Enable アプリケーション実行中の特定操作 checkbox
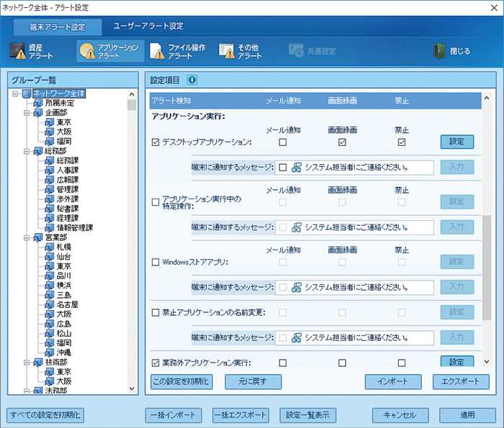Image resolution: width=504 pixels, height=428 pixels. 156,202
